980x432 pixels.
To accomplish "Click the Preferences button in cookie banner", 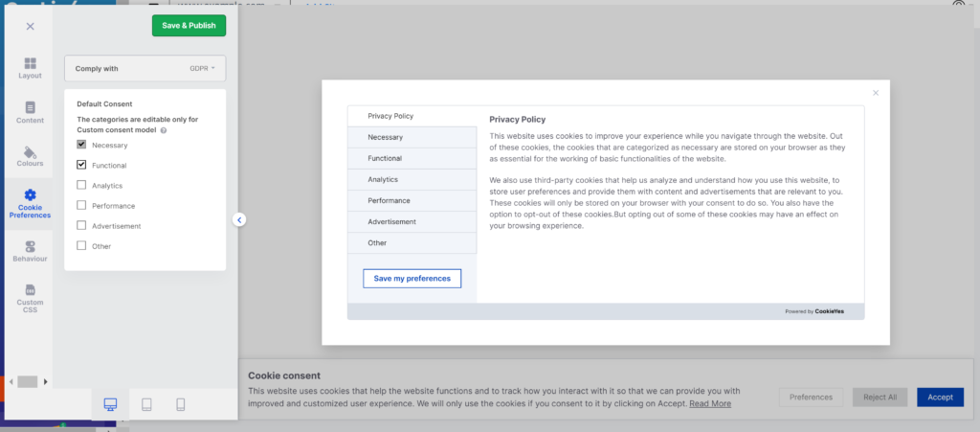I will (811, 397).
